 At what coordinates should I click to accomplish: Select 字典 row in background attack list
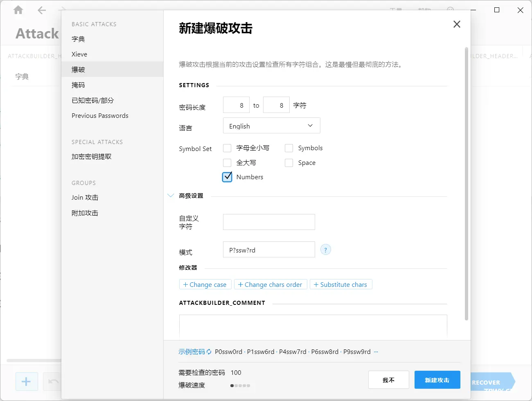coord(35,77)
